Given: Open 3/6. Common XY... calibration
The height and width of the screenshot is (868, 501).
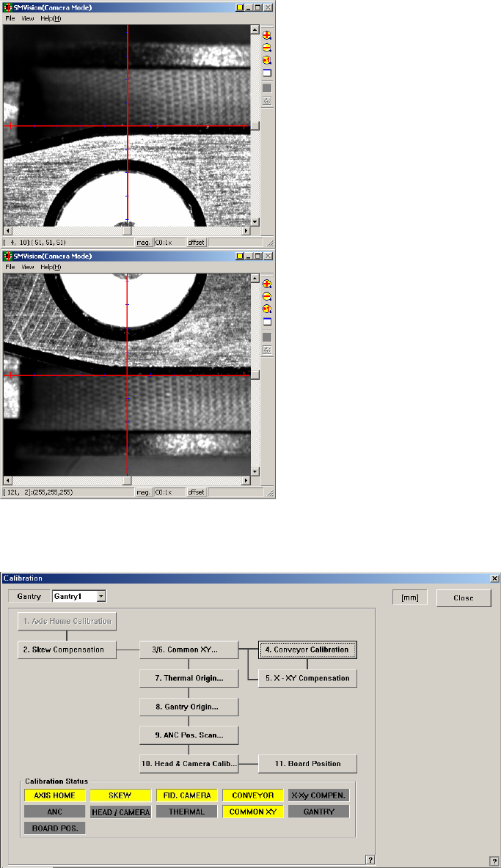Looking at the screenshot, I should (x=189, y=650).
